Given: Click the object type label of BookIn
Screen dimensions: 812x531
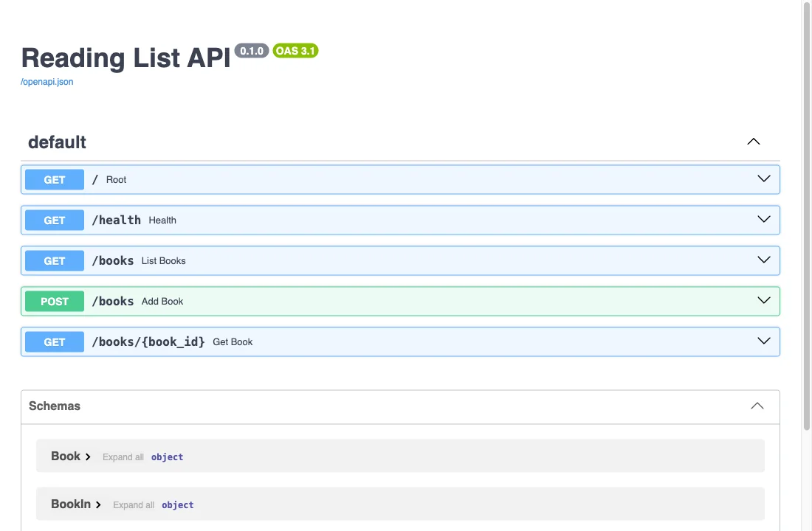Looking at the screenshot, I should pyautogui.click(x=178, y=504).
